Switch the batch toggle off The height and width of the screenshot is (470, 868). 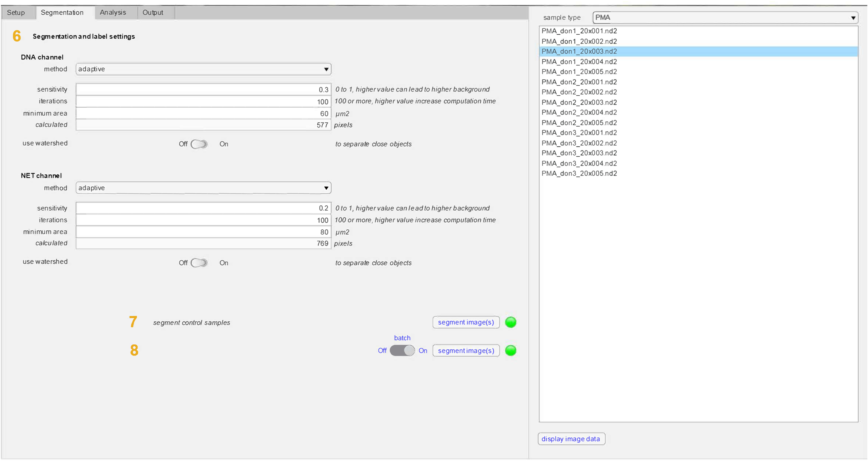point(402,351)
